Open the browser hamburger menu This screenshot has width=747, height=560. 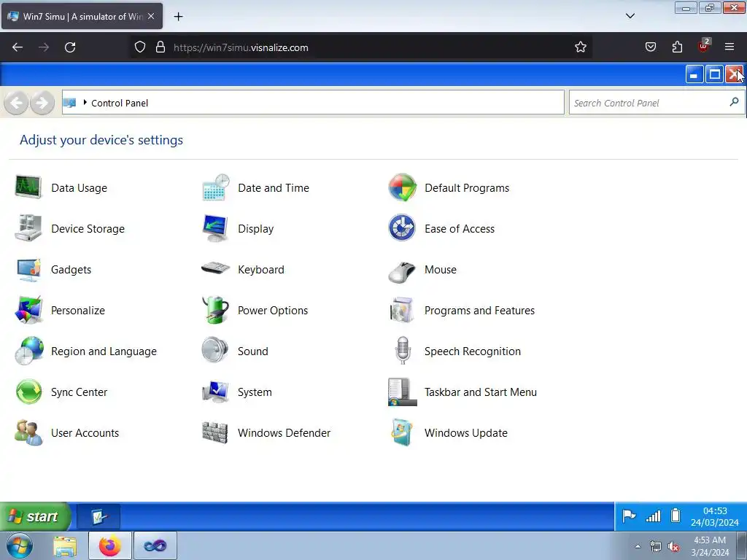[x=729, y=47]
